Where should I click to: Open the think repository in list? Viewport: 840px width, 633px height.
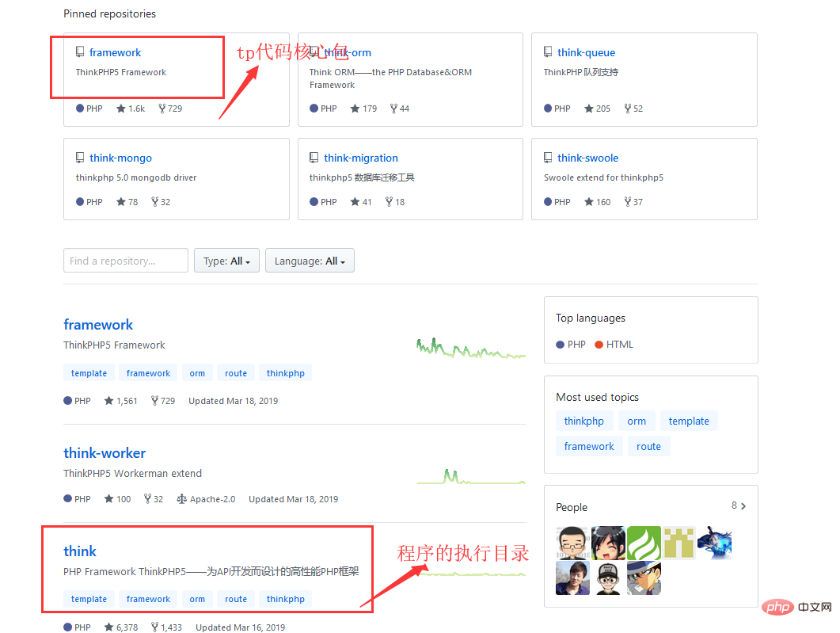[80, 551]
